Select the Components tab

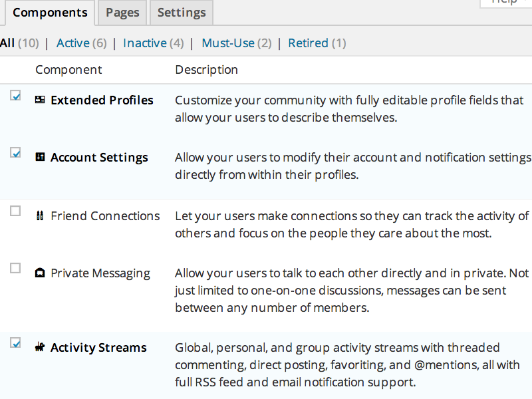50,12
